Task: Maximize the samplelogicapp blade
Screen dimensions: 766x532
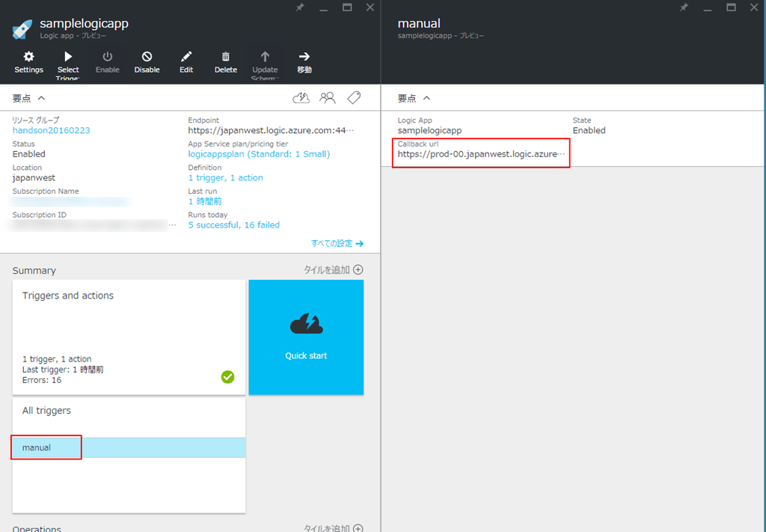Action: tap(347, 7)
